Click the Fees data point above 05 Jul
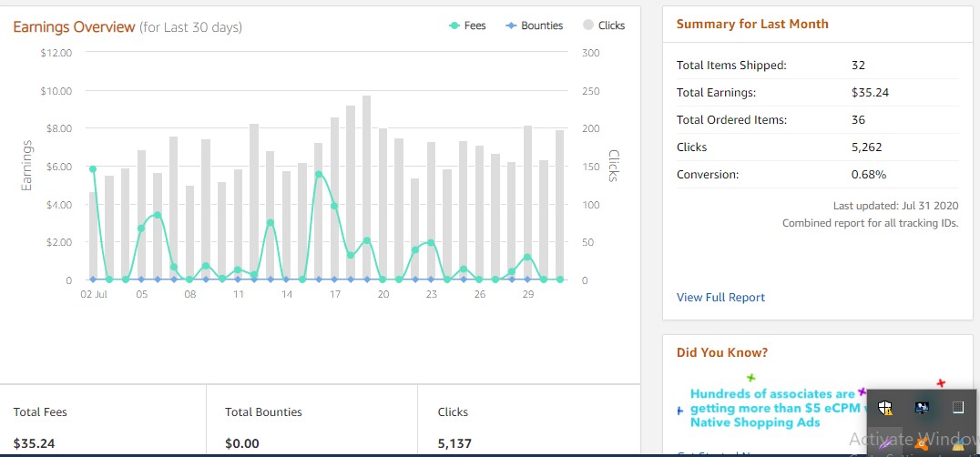The height and width of the screenshot is (457, 980). click(x=141, y=228)
